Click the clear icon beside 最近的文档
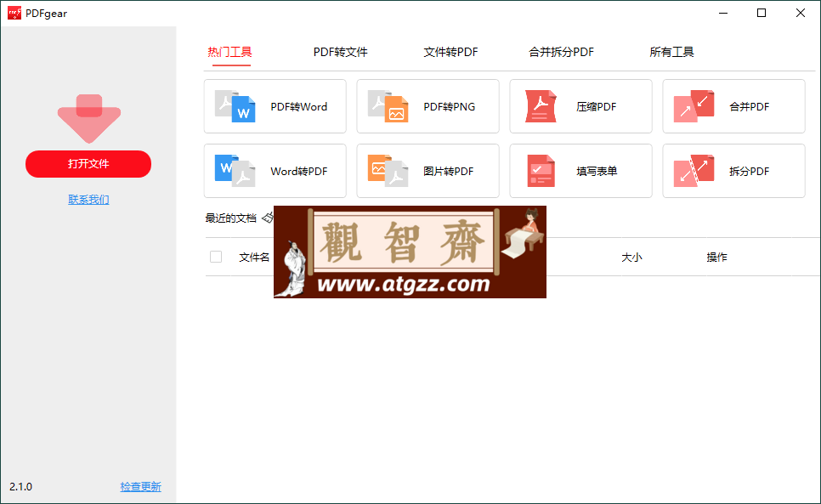Viewport: 821px width, 504px height. tap(268, 218)
